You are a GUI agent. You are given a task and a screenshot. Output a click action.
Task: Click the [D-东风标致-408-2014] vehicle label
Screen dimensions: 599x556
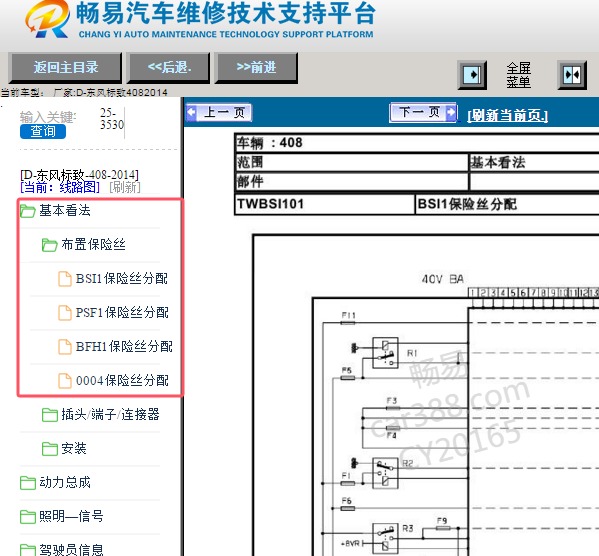[x=79, y=175]
